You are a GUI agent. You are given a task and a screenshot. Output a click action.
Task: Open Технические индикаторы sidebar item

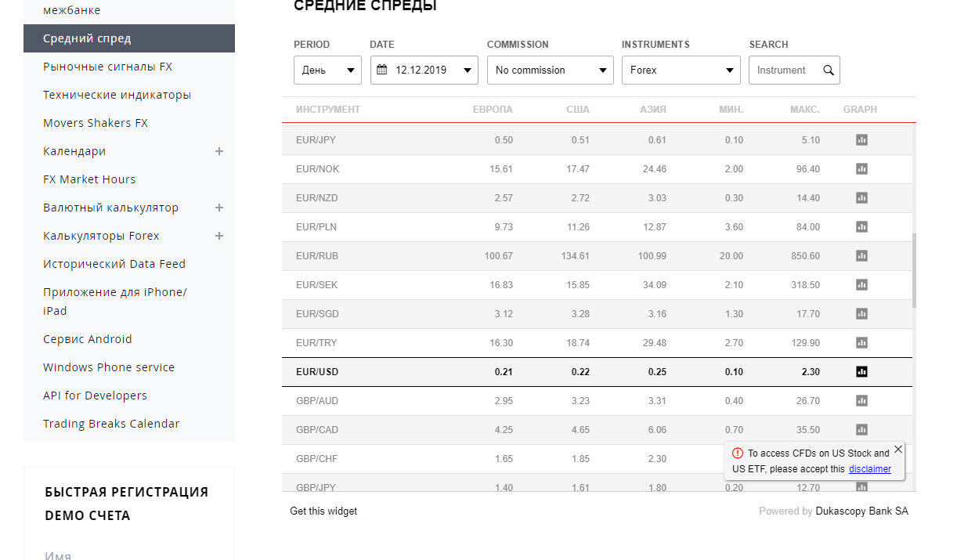tap(117, 95)
